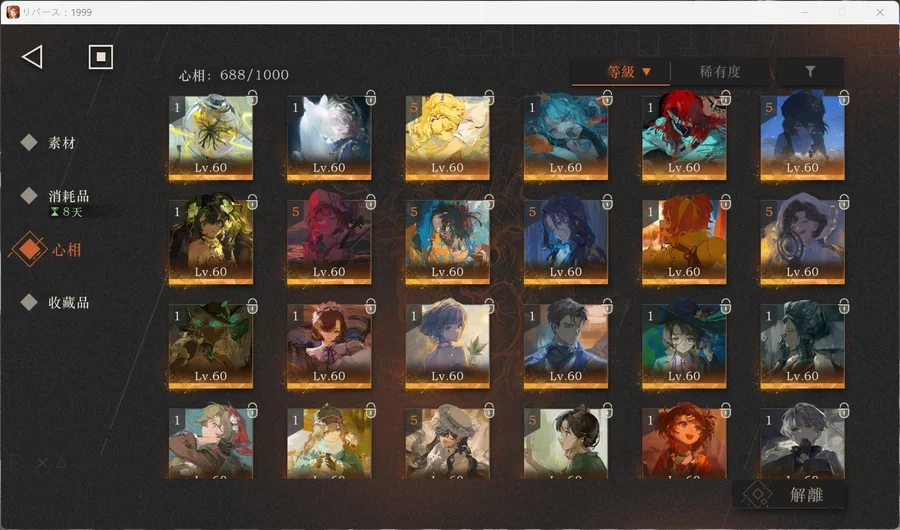Click the diamond icon on 解離 button
The image size is (900, 530).
761,495
